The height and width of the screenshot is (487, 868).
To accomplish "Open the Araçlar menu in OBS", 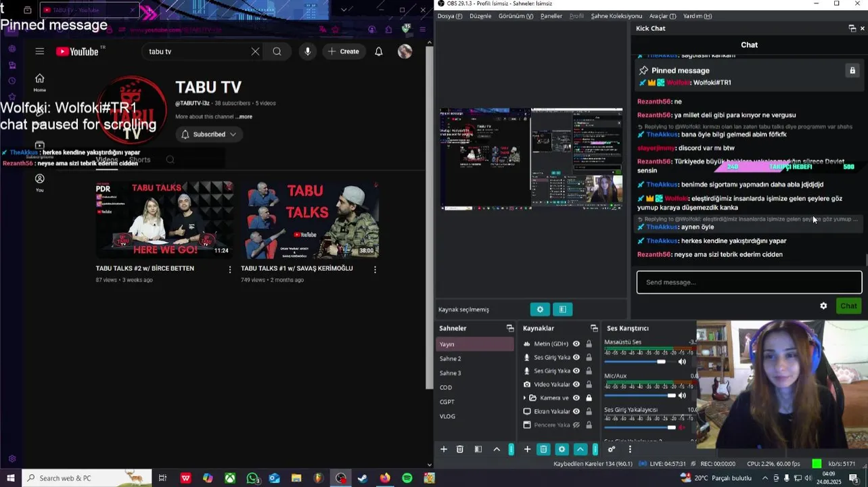I will point(662,16).
